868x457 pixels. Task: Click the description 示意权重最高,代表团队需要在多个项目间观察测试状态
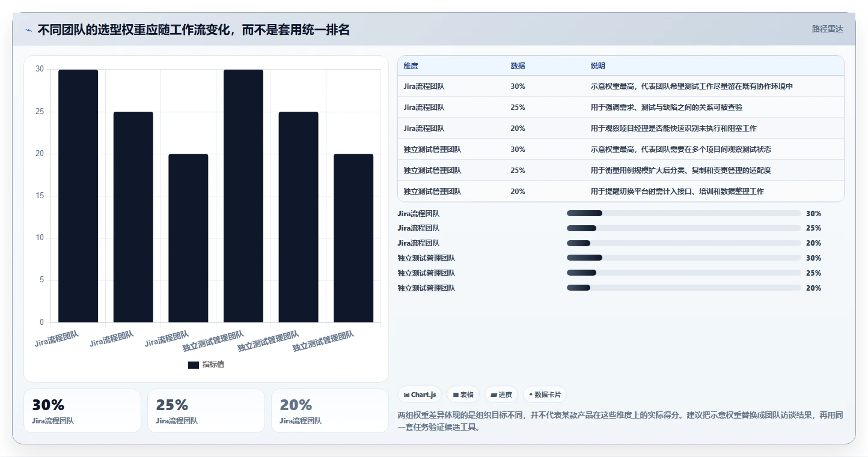pyautogui.click(x=681, y=150)
